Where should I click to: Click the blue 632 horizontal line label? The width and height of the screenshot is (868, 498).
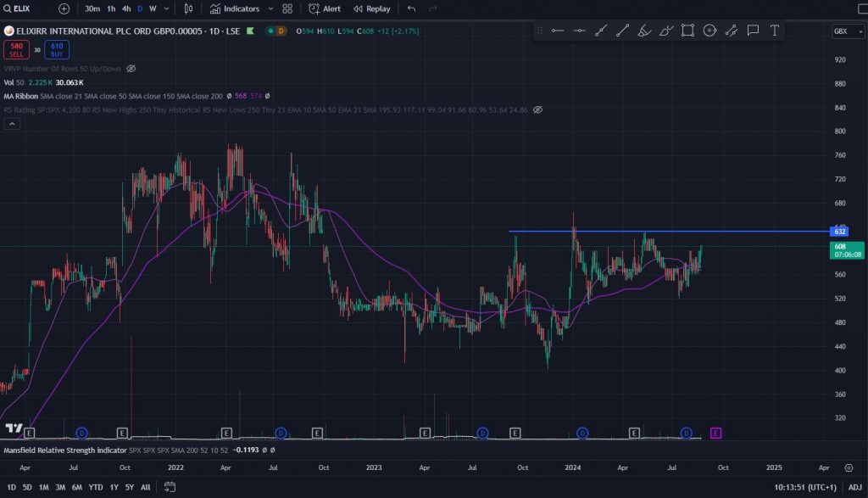coord(840,232)
